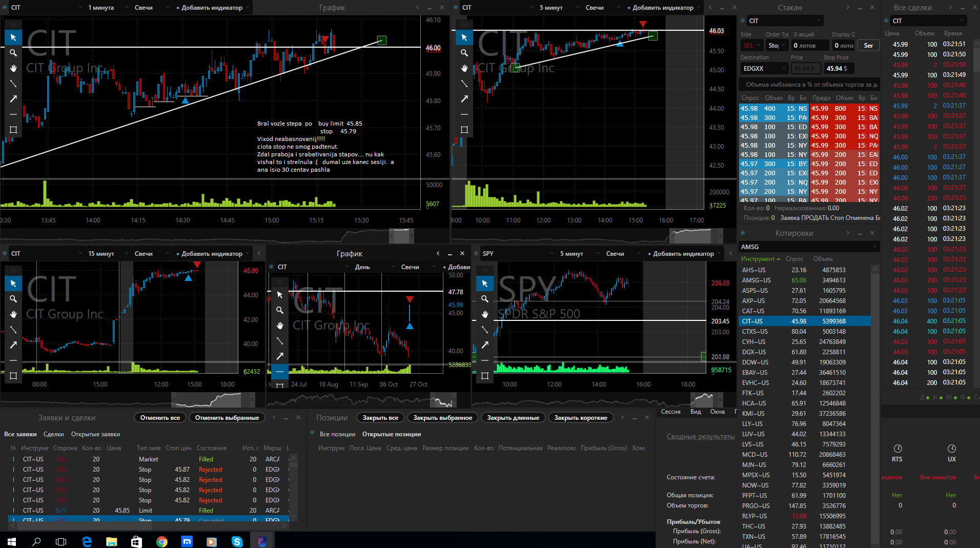
Task: Switch to the Сделки tab
Action: [x=54, y=434]
